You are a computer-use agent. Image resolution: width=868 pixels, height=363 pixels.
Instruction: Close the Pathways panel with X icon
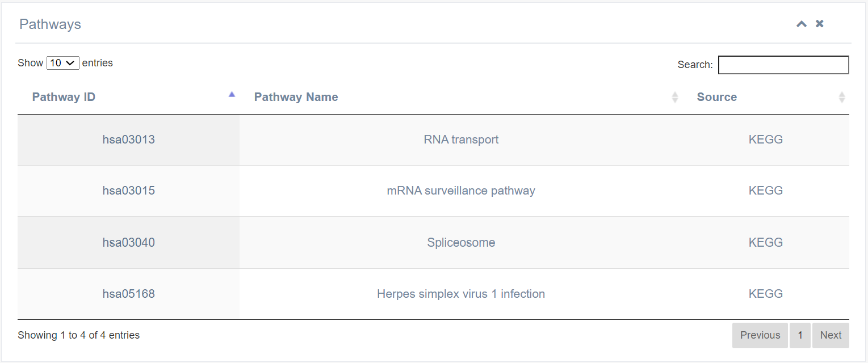pyautogui.click(x=820, y=24)
